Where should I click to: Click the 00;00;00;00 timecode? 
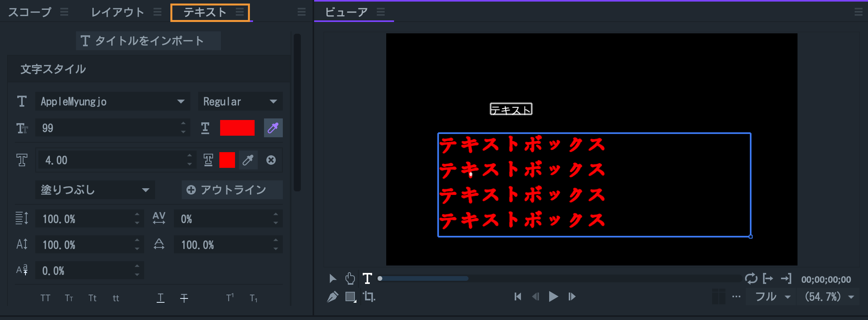coord(826,279)
